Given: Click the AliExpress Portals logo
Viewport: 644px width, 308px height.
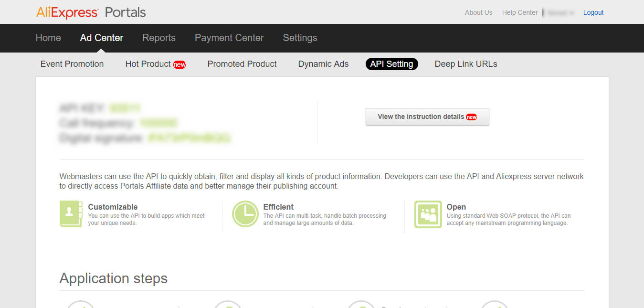Looking at the screenshot, I should point(91,12).
